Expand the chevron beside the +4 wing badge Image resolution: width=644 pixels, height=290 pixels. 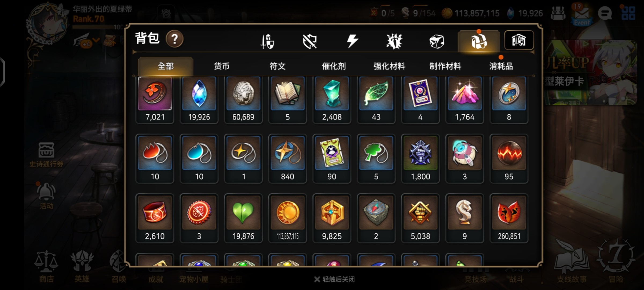click(x=96, y=41)
